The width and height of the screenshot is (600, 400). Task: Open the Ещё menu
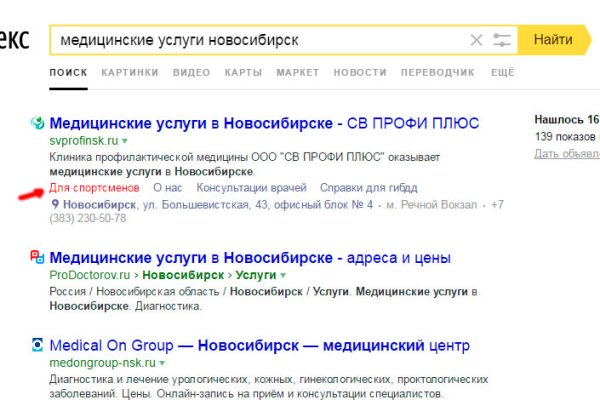(x=503, y=73)
